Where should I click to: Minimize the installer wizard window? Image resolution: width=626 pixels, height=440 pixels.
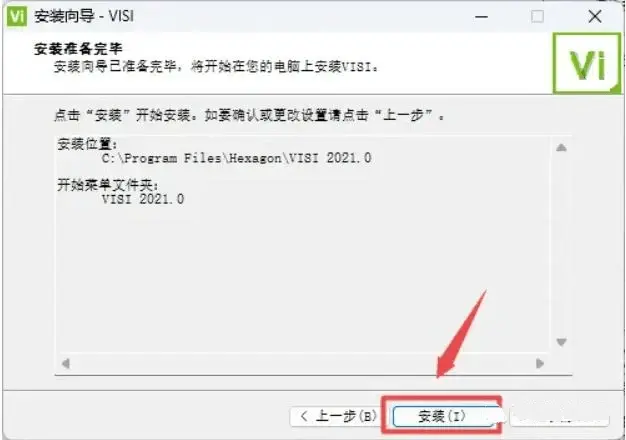click(481, 17)
